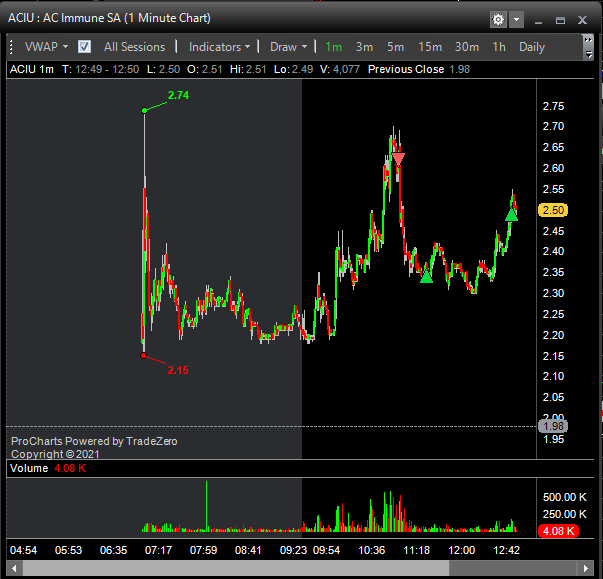Click the 04:54 time axis label

point(23,550)
